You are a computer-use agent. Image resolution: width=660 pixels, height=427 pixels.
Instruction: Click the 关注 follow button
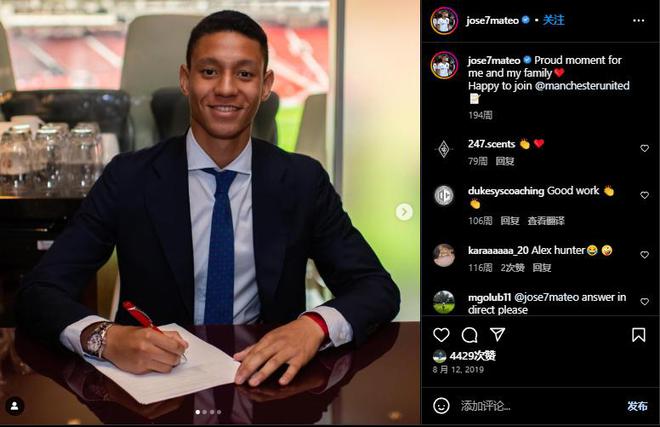tap(553, 20)
